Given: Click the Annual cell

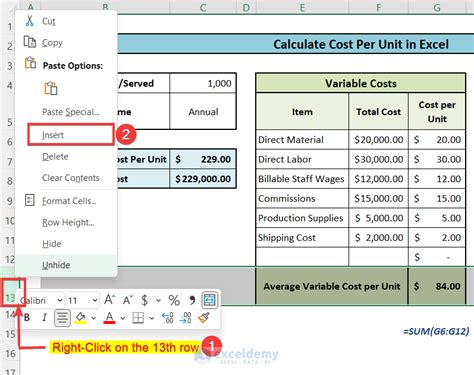Looking at the screenshot, I should coord(203,111).
